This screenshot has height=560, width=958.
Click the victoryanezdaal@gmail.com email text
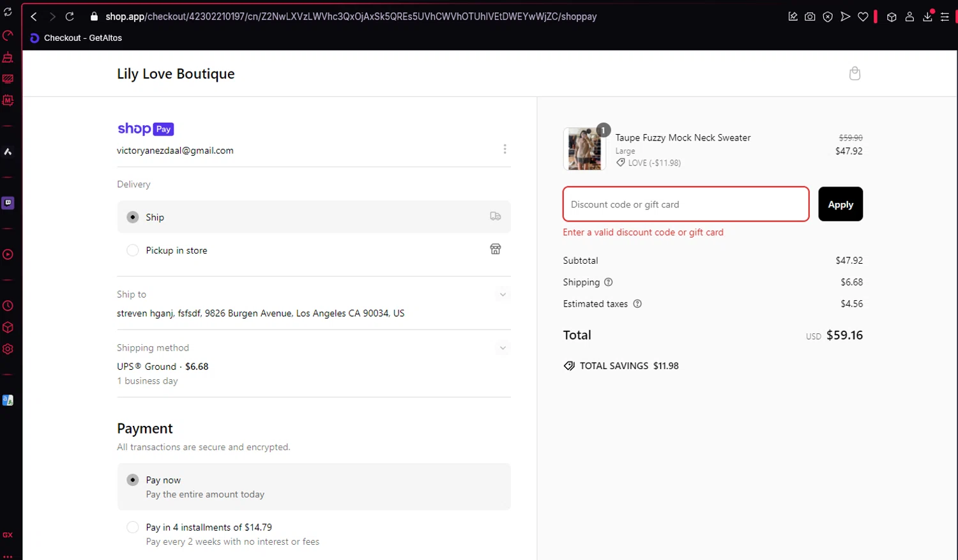coord(175,151)
